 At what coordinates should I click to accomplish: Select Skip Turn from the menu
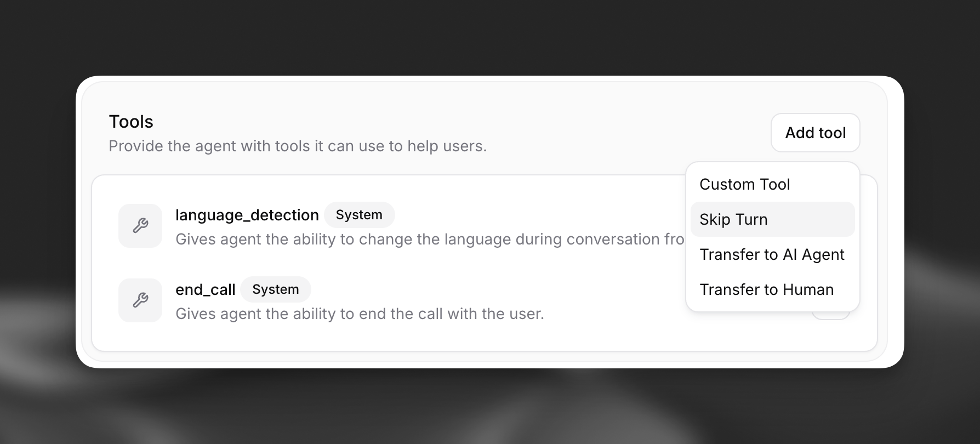point(733,219)
